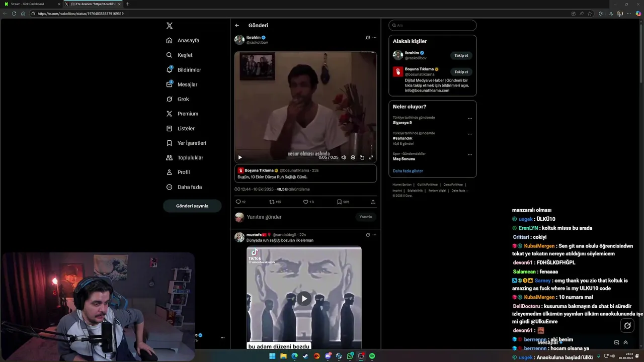
Task: Play the post video
Action: coord(240,157)
